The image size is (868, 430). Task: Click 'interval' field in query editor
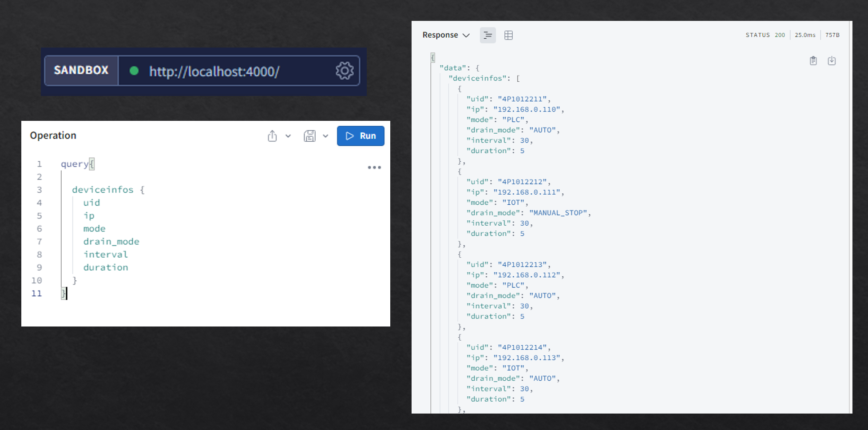(x=105, y=254)
